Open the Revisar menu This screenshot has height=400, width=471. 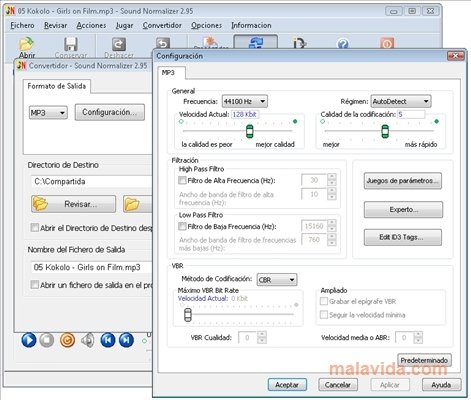tap(55, 25)
